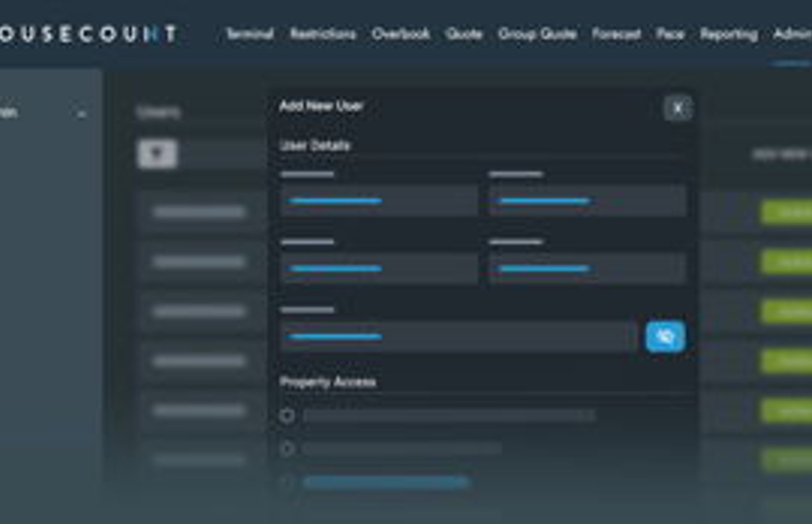Click the second-row left input field
Image resolution: width=812 pixels, height=524 pixels.
379,269
